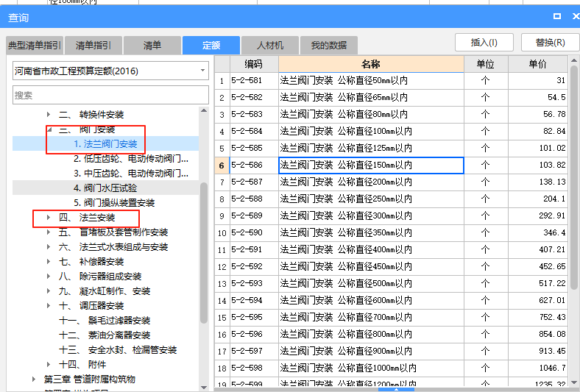Expand the 十四、附件 node
The width and height of the screenshot is (580, 392).
click(49, 364)
